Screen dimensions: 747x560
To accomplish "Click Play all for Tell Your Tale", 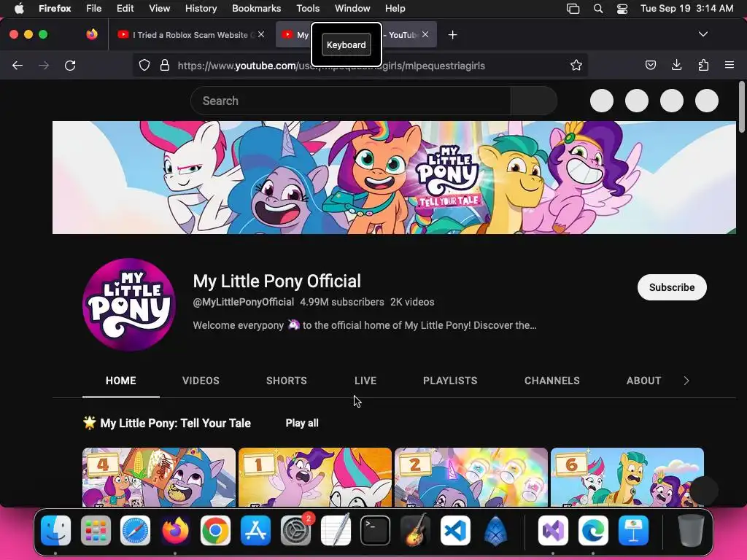I will (x=302, y=423).
